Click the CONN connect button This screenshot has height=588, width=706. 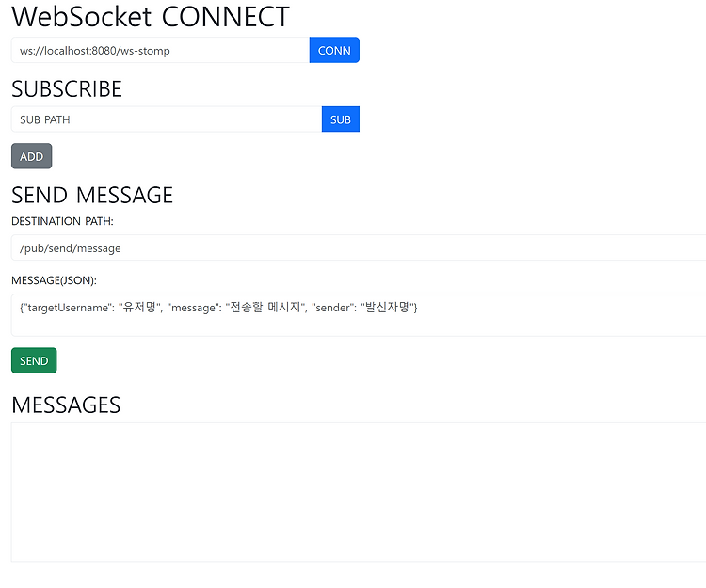(334, 50)
